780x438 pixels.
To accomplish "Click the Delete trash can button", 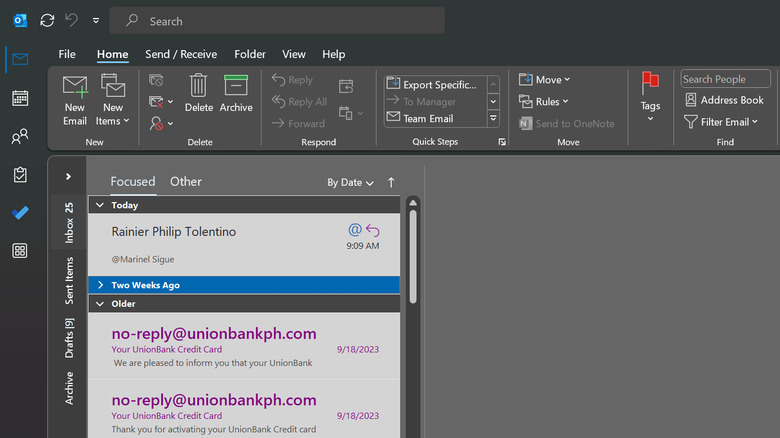I will click(x=198, y=94).
